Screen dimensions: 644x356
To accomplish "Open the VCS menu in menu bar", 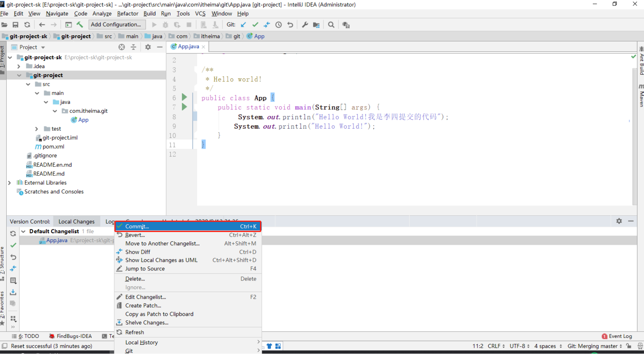I will point(200,14).
